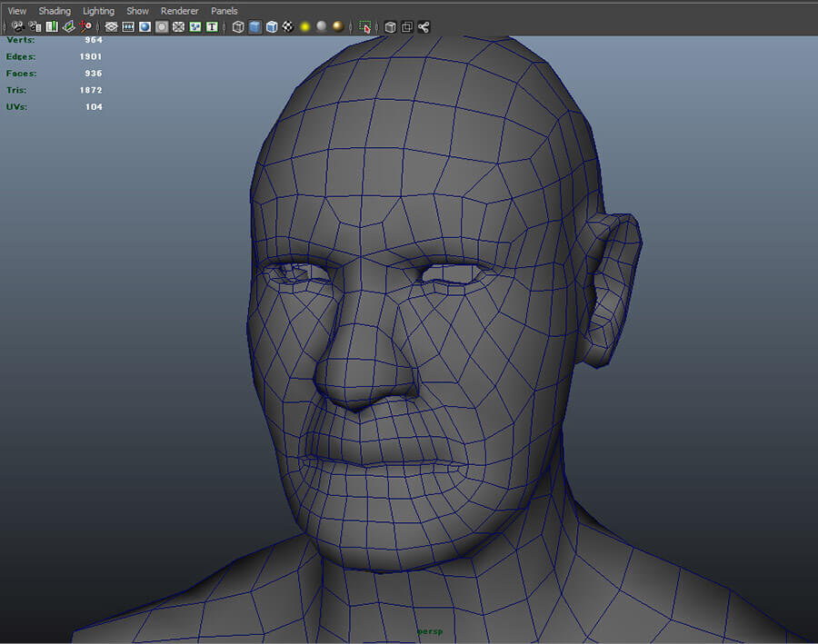Open the View menu
The height and width of the screenshot is (644, 818).
(x=16, y=10)
